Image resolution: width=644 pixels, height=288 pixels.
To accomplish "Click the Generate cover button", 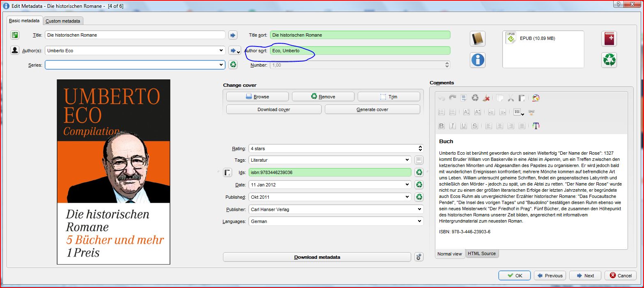I will point(373,109).
